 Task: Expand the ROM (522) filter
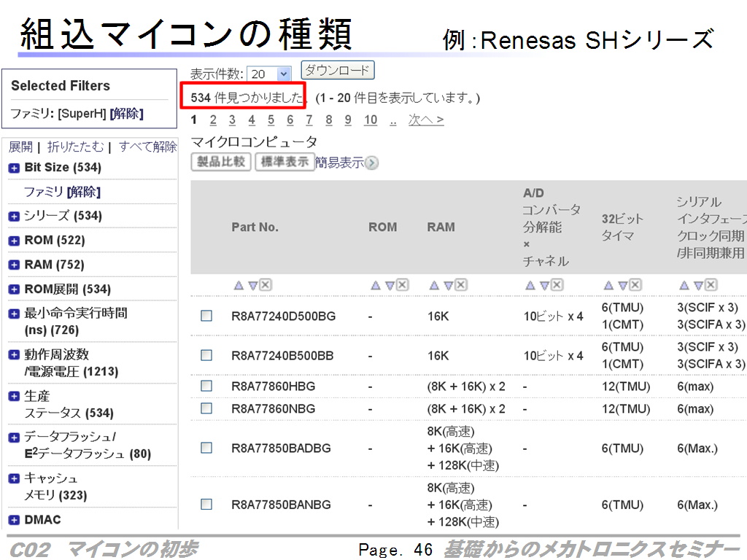[x=15, y=241]
